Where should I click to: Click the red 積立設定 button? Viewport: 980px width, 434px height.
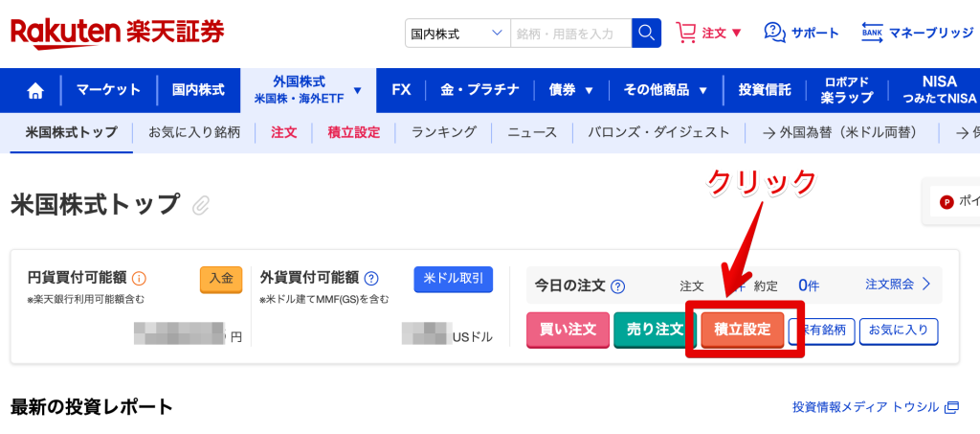click(x=743, y=330)
